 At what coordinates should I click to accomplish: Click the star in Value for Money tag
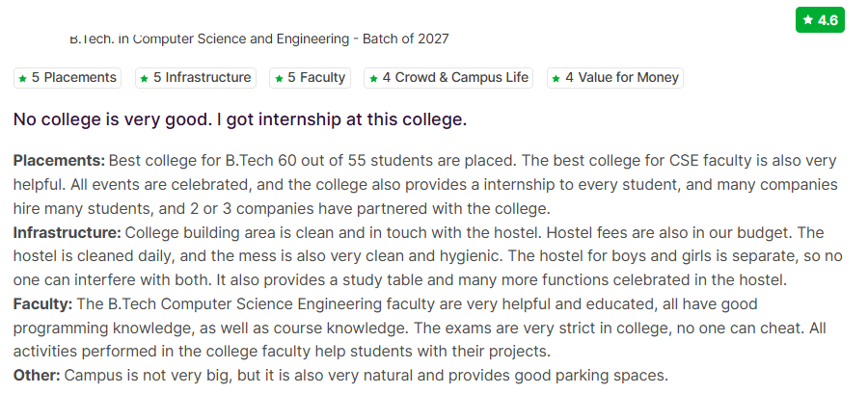click(556, 78)
